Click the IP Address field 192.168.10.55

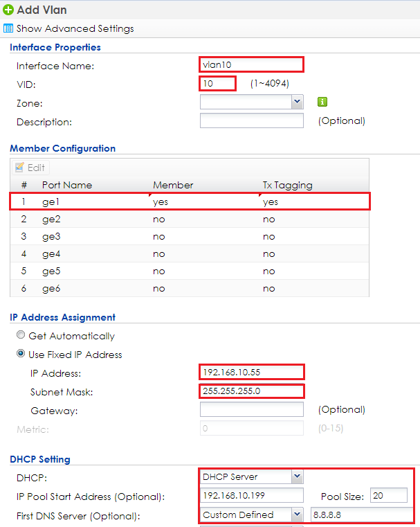tap(252, 372)
